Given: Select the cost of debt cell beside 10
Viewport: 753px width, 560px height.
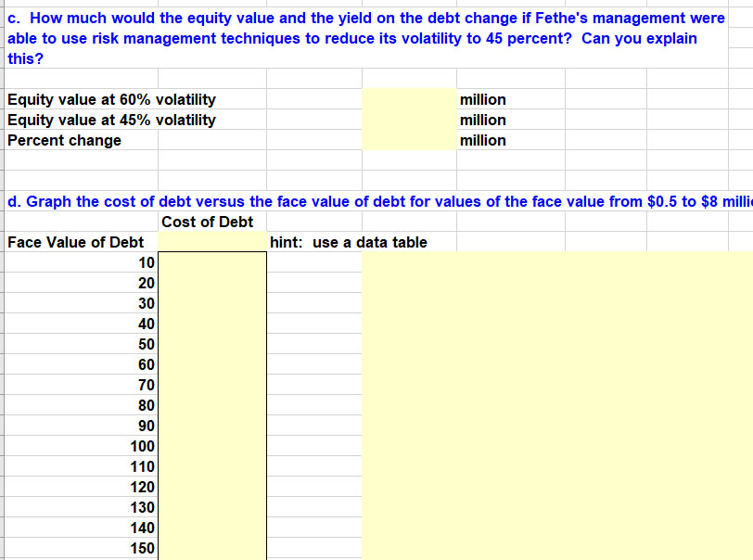Looking at the screenshot, I should click(x=212, y=262).
